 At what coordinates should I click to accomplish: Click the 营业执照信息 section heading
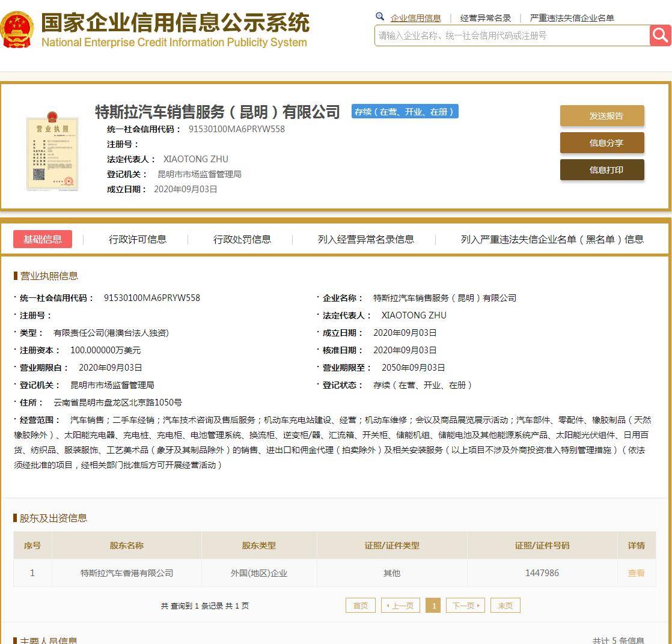coord(49,276)
